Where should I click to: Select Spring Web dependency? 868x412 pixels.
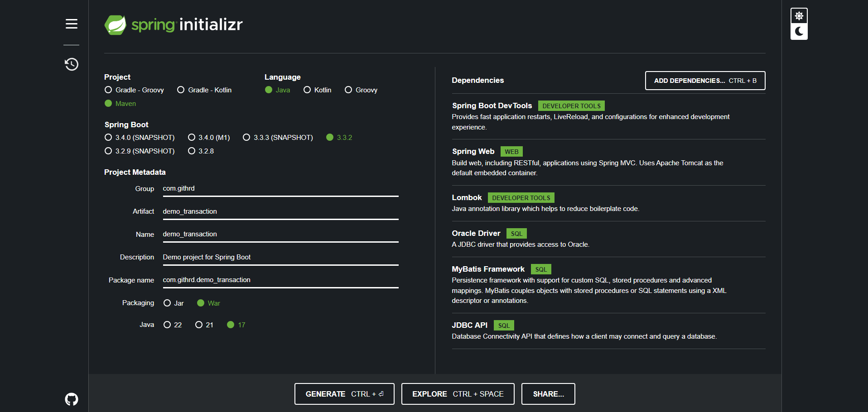[608, 162]
